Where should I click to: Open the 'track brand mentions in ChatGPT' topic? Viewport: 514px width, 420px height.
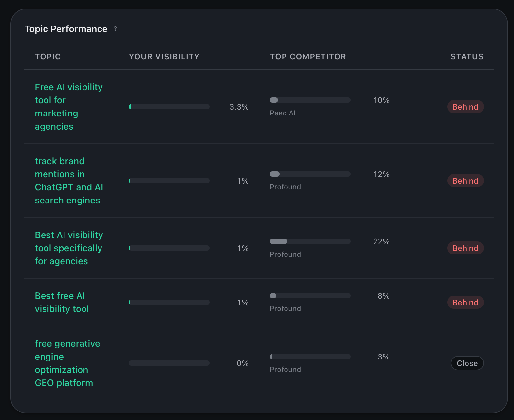[69, 181]
